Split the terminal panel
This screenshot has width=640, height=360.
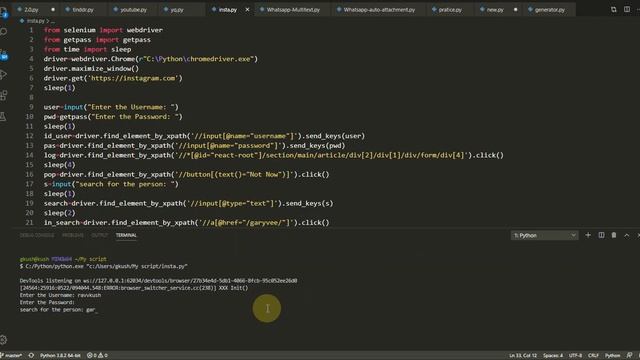point(601,235)
